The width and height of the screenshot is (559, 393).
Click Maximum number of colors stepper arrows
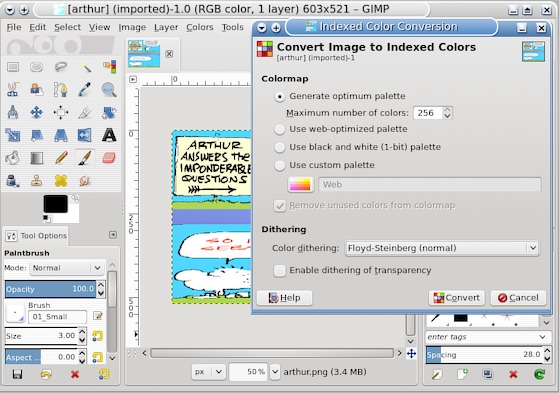click(447, 113)
